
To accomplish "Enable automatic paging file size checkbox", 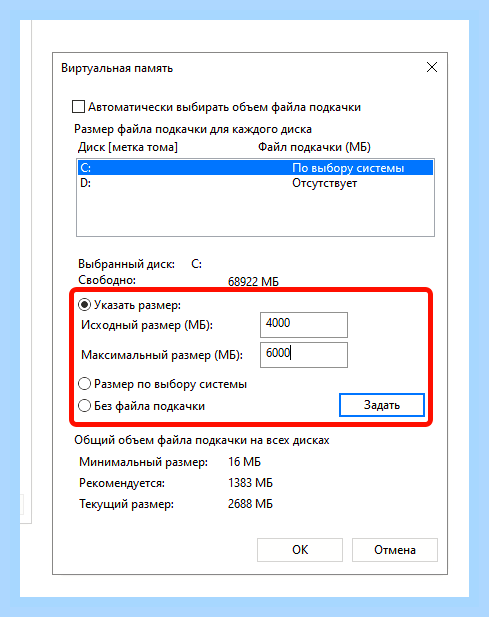I will tap(78, 107).
